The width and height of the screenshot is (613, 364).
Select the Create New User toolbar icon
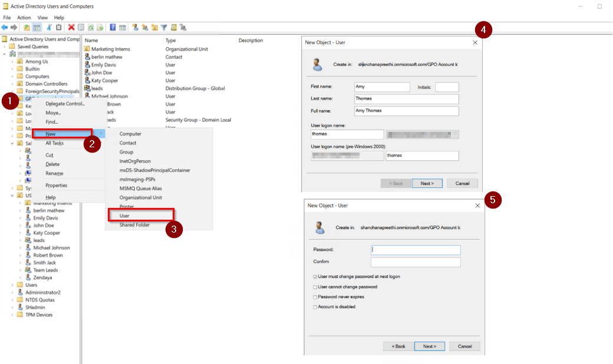135,27
